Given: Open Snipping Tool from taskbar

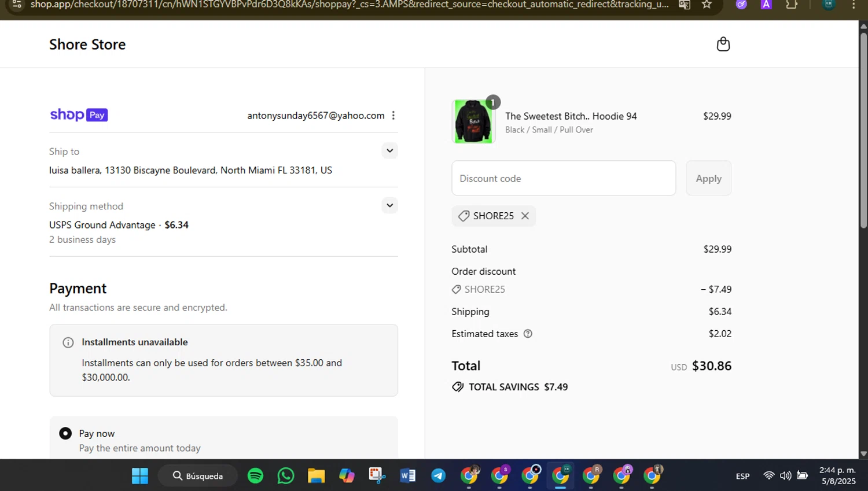Looking at the screenshot, I should 377,476.
